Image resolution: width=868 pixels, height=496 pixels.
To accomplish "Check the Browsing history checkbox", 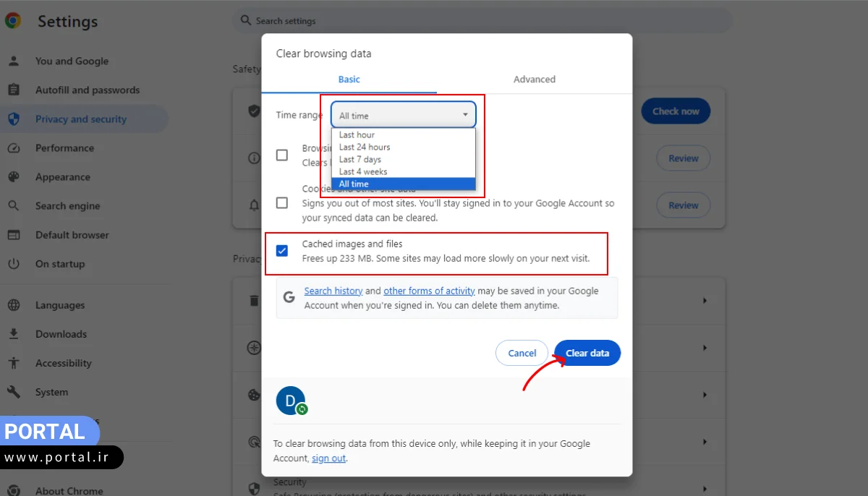I will (282, 155).
